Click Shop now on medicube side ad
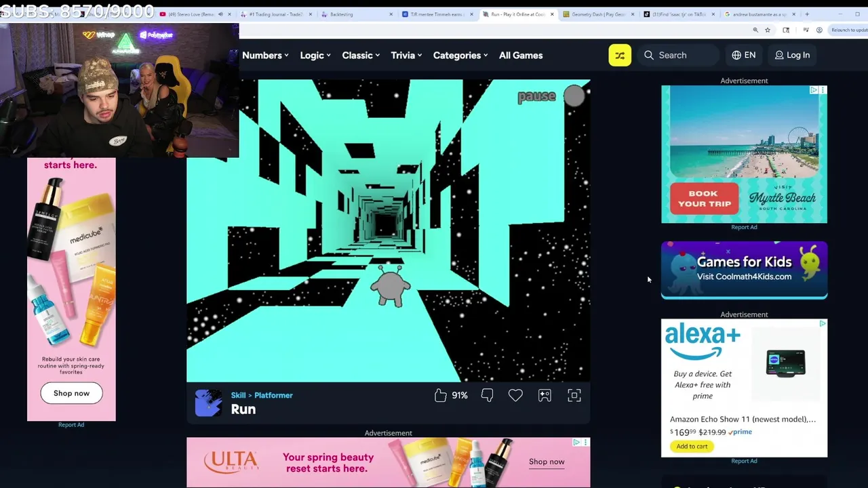Screen dimensions: 868x488 pyautogui.click(x=71, y=393)
